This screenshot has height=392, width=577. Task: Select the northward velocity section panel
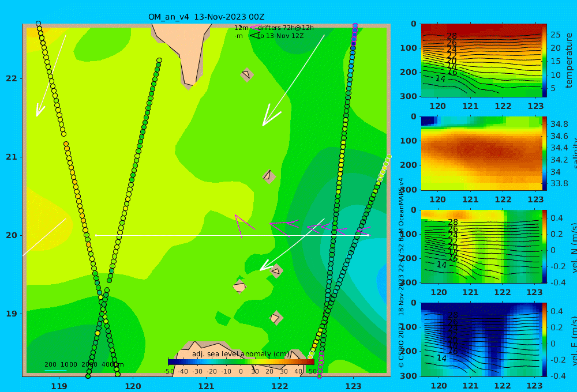(x=481, y=246)
